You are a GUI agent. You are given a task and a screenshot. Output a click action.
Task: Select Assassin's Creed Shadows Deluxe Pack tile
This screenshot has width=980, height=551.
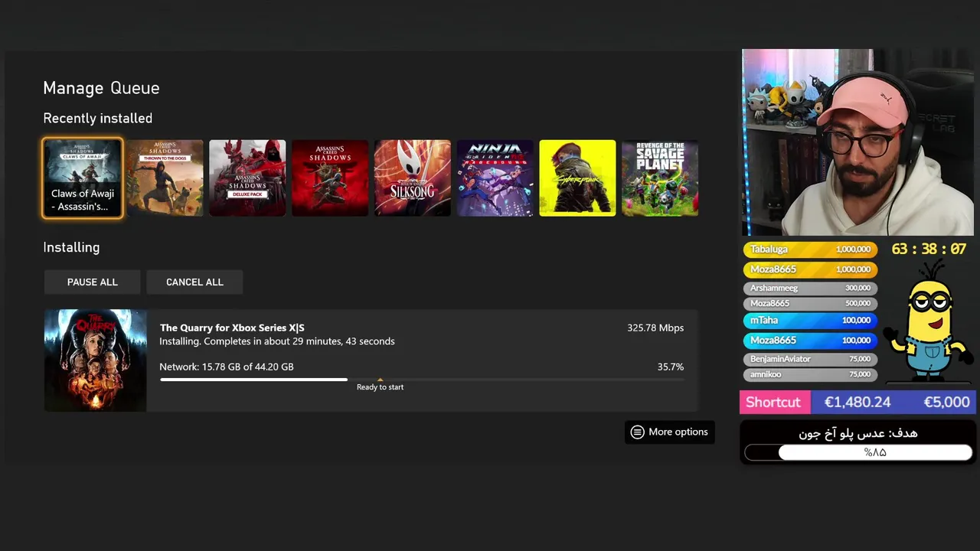[247, 178]
